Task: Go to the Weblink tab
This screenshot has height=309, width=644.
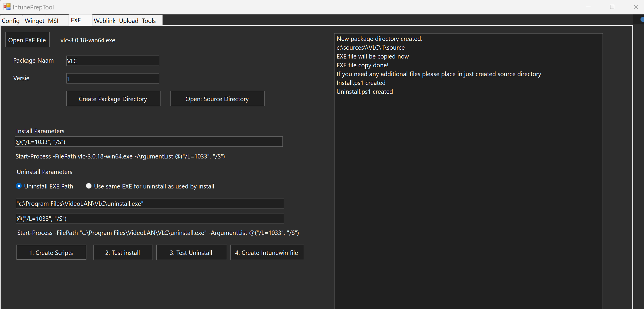Action: pyautogui.click(x=105, y=21)
